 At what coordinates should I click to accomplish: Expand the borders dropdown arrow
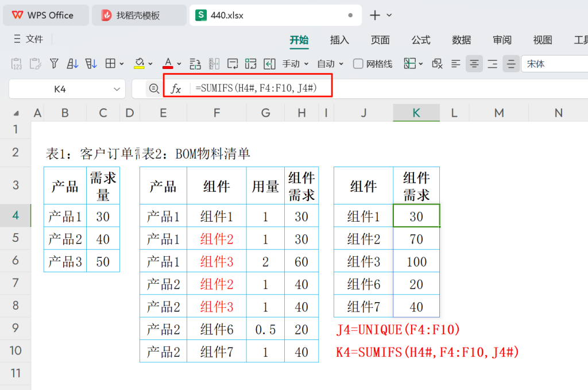point(122,64)
